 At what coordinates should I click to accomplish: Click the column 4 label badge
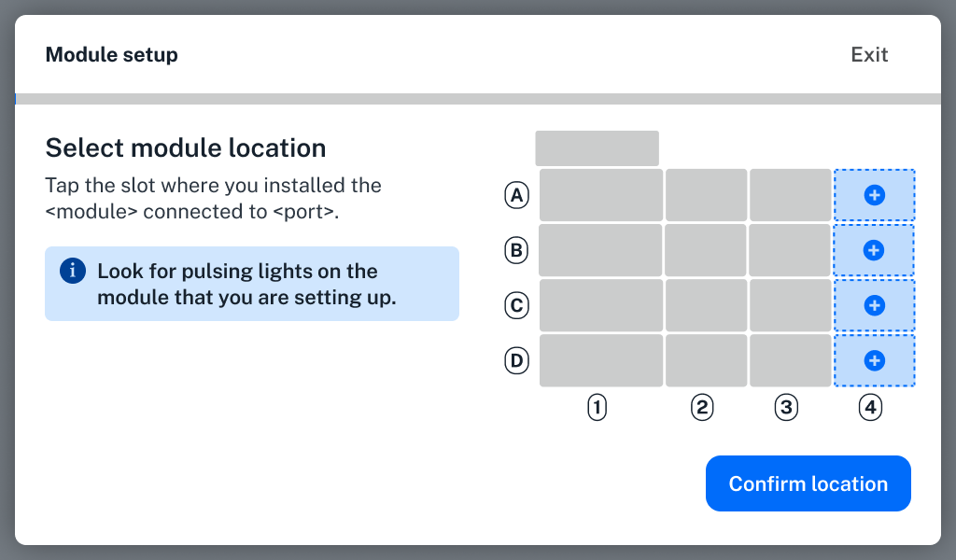[x=870, y=407]
